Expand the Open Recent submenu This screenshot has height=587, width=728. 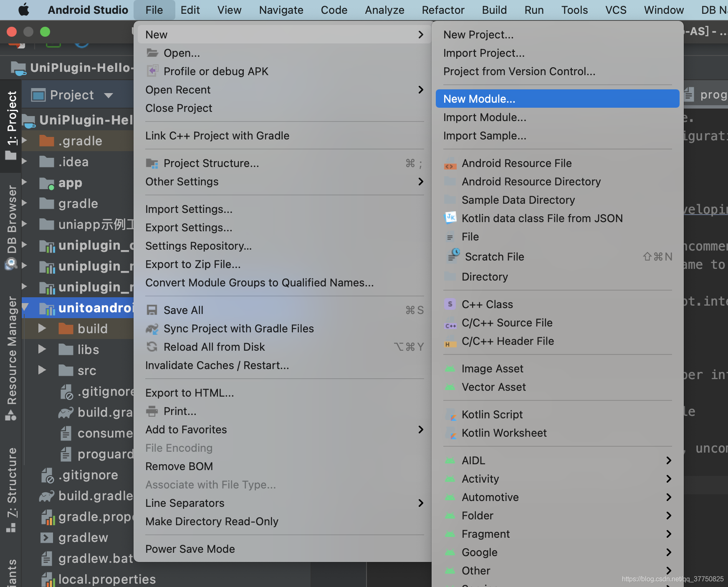coord(420,90)
